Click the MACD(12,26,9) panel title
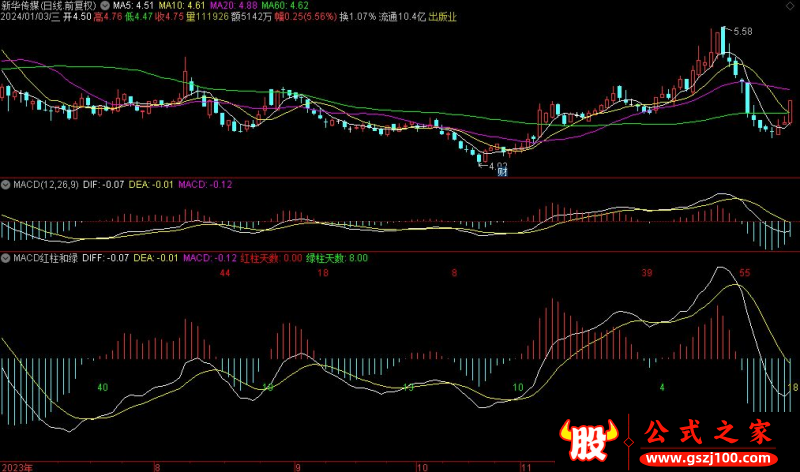Viewport: 800px width, 472px height. coord(46,185)
